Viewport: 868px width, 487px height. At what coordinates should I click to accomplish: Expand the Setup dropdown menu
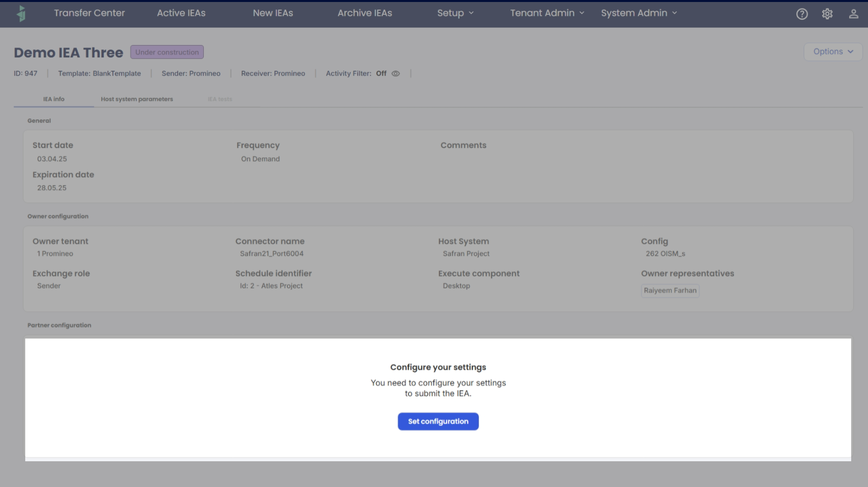click(x=455, y=13)
